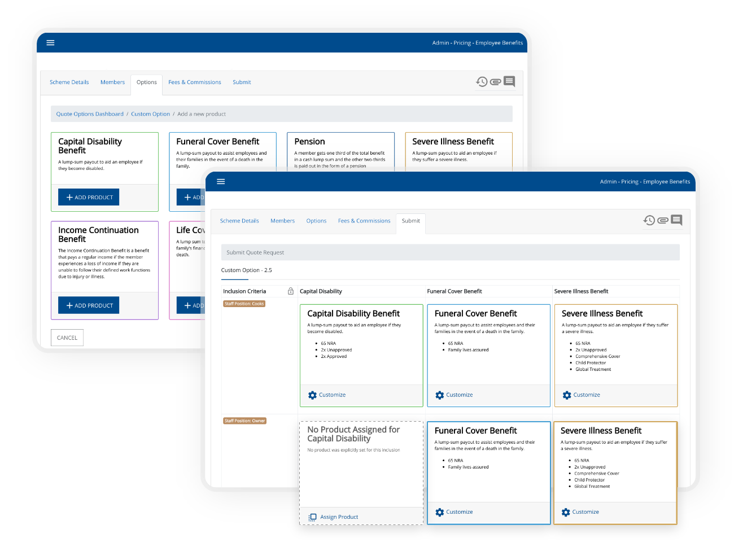Screen dimensions: 743x560
Task: Add Product for Capital Disability Benefit
Action: pyautogui.click(x=89, y=196)
